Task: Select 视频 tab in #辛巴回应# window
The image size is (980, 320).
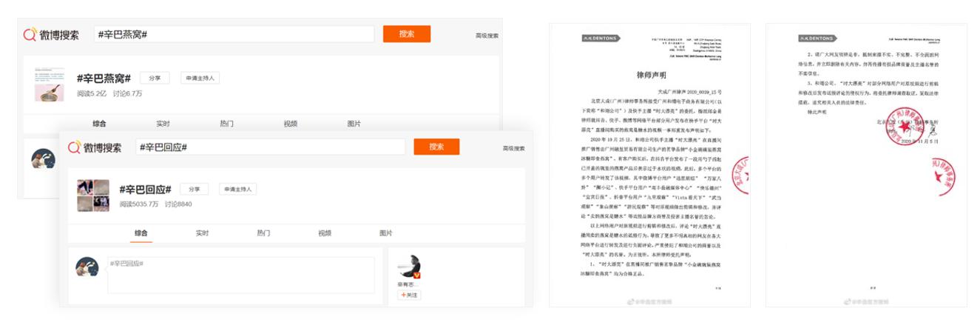Action: pos(325,233)
